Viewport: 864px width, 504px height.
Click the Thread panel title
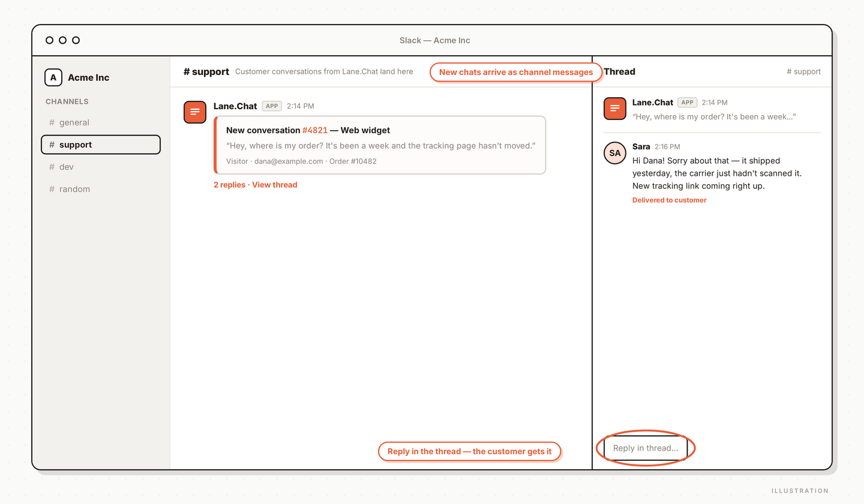pyautogui.click(x=619, y=71)
